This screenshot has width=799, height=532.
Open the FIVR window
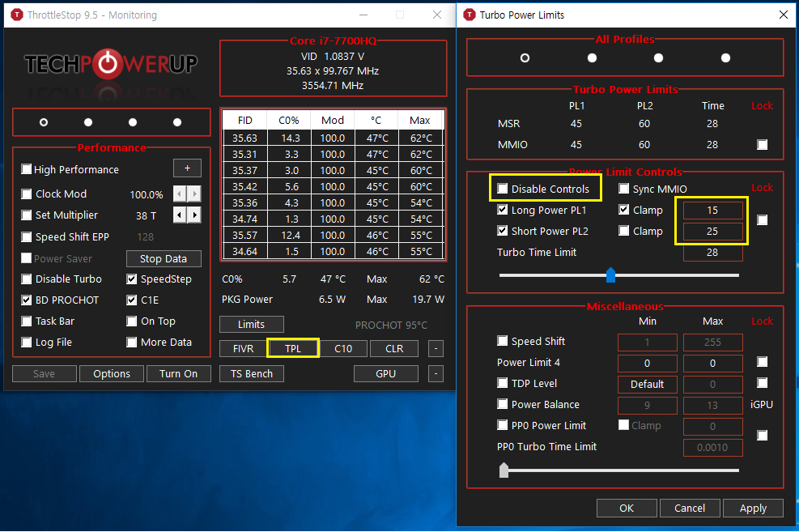tap(243, 348)
